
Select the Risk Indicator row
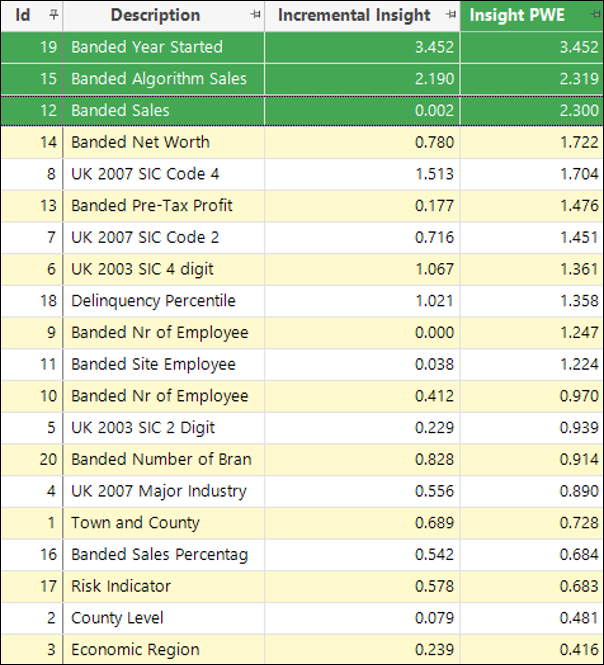point(302,586)
